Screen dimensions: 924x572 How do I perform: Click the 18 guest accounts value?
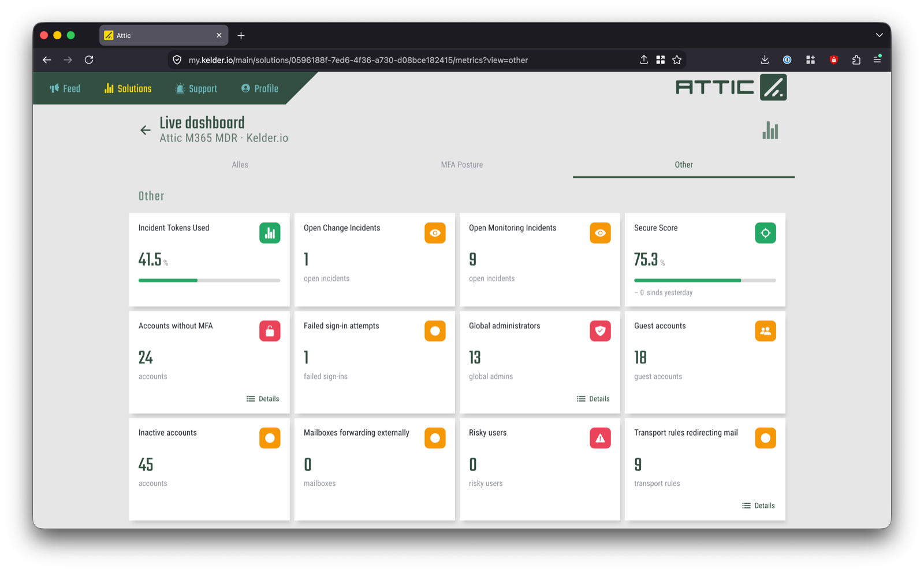640,358
